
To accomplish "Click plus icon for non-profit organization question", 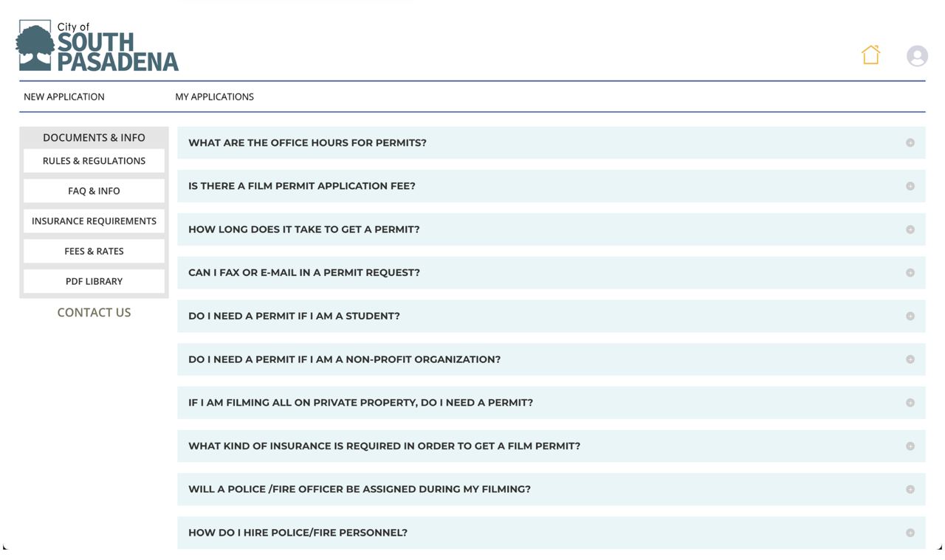I will [910, 359].
